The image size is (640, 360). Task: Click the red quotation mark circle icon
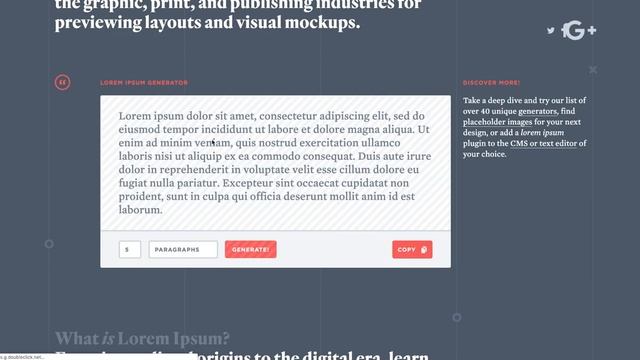point(62,82)
